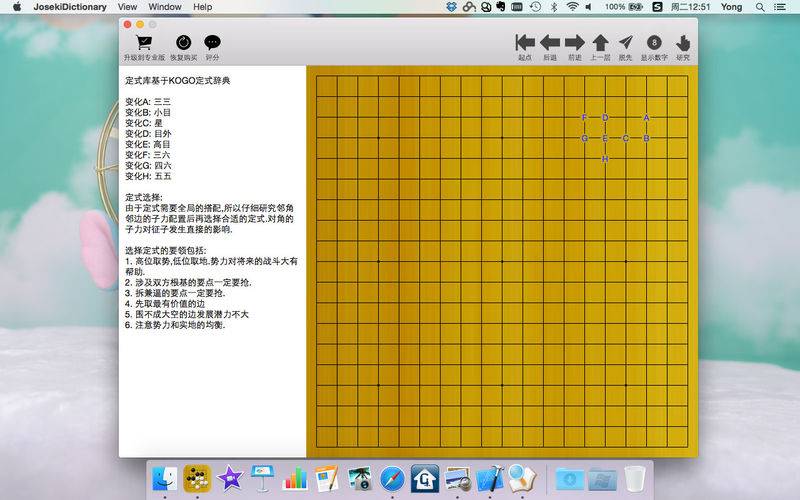
Task: Select variation E point on the board
Action: coord(605,138)
